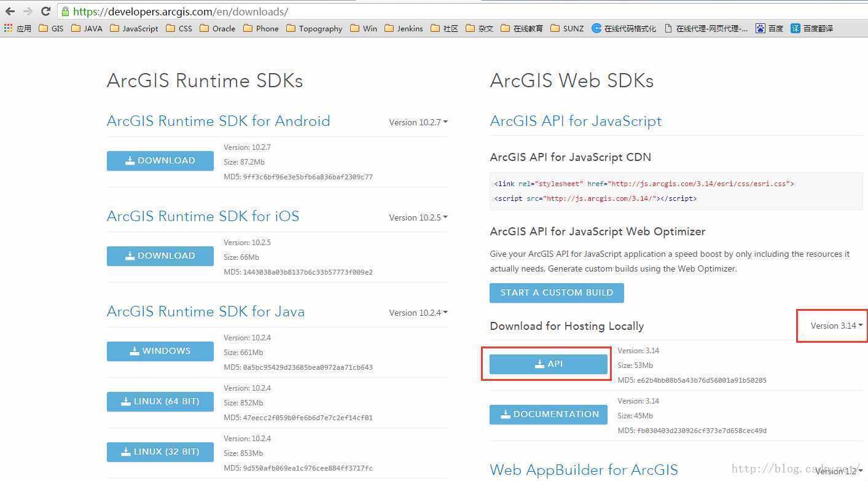The image size is (868, 481).
Task: Download the JavaScript API 3.14 package
Action: (x=549, y=364)
